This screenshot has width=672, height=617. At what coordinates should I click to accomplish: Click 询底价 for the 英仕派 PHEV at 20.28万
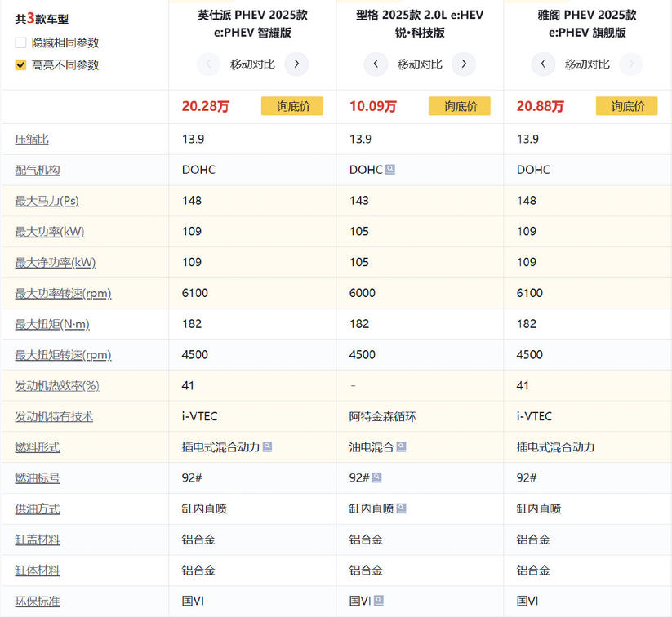pyautogui.click(x=292, y=106)
